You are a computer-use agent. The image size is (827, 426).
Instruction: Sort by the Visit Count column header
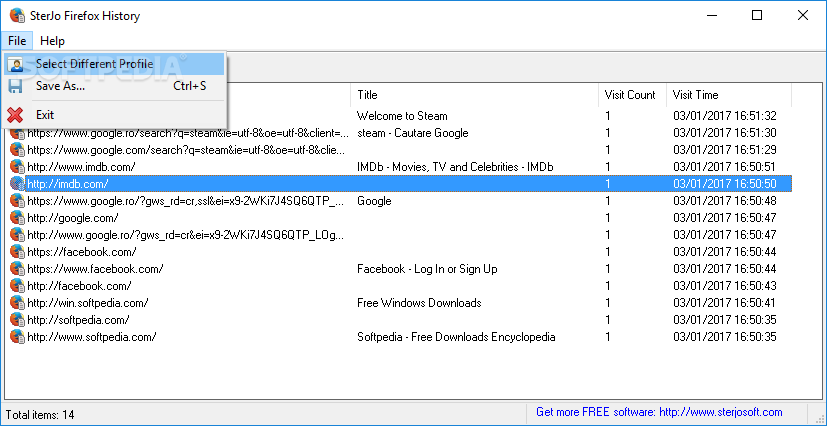coord(632,95)
